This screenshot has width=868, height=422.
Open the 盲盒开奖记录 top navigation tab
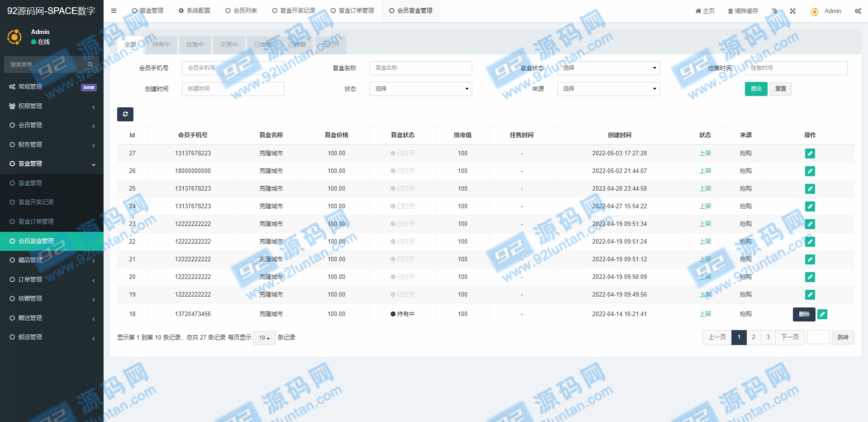point(294,11)
